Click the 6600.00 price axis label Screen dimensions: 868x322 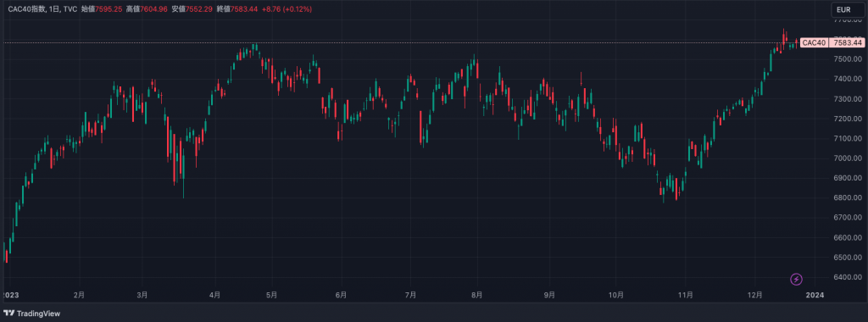click(848, 238)
